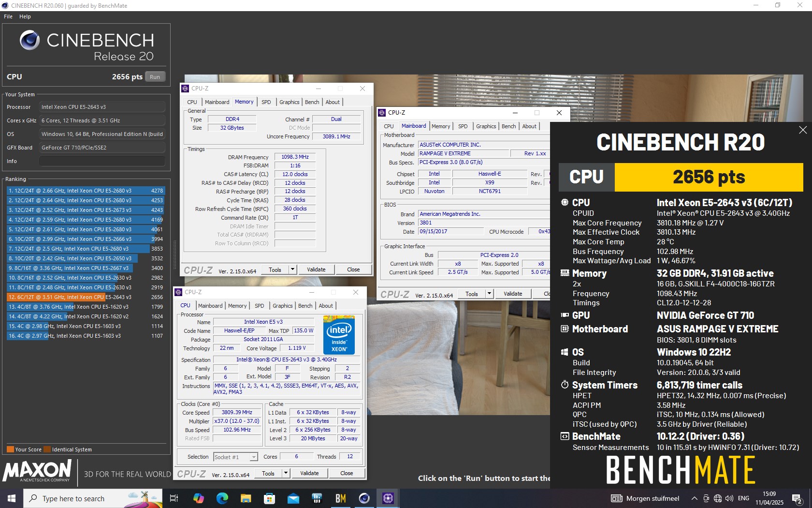
Task: Open network status from the globe icon
Action: click(718, 498)
